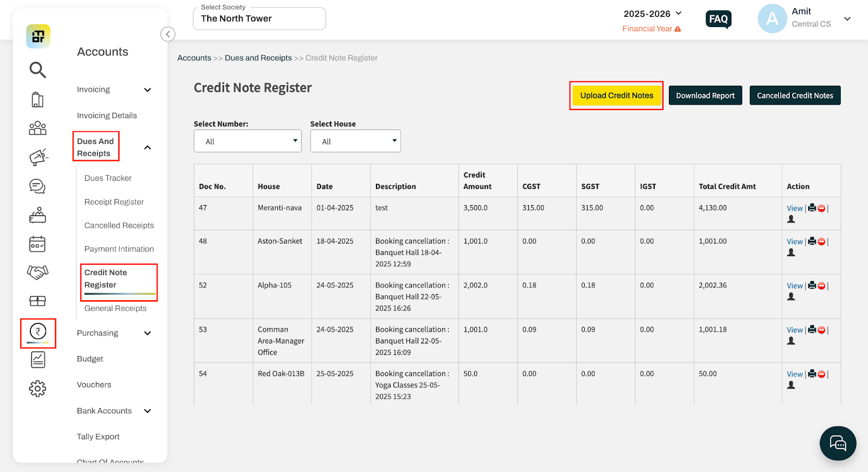This screenshot has height=472, width=868.
Task: Click the FAQ icon in header
Action: (718, 20)
